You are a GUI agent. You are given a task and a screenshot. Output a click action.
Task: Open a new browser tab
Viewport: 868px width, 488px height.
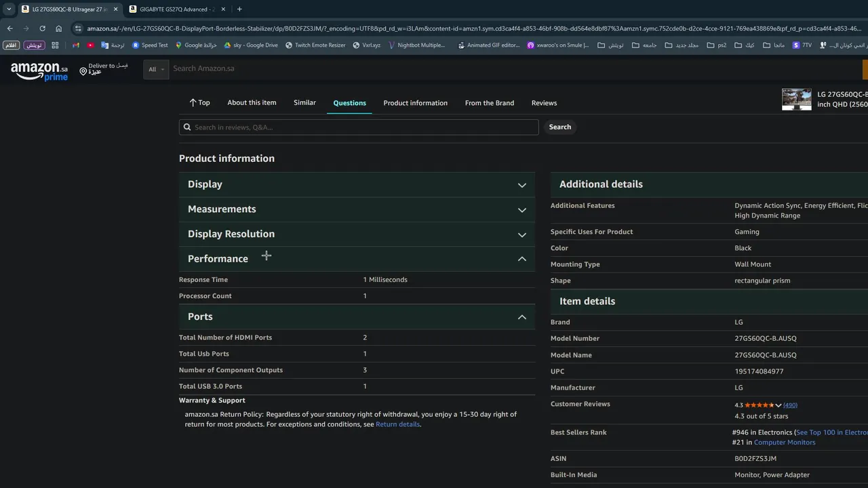tap(239, 9)
